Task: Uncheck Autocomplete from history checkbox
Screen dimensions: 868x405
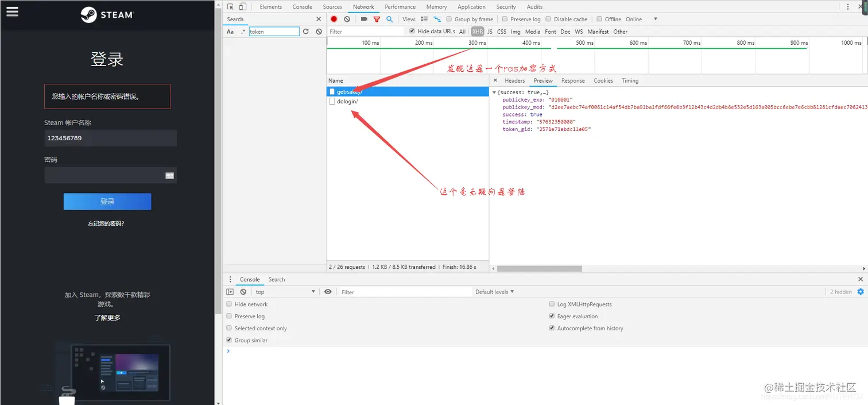Action: (x=552, y=328)
